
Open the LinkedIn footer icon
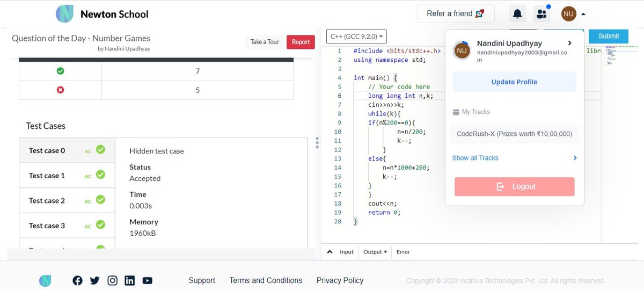(x=129, y=280)
